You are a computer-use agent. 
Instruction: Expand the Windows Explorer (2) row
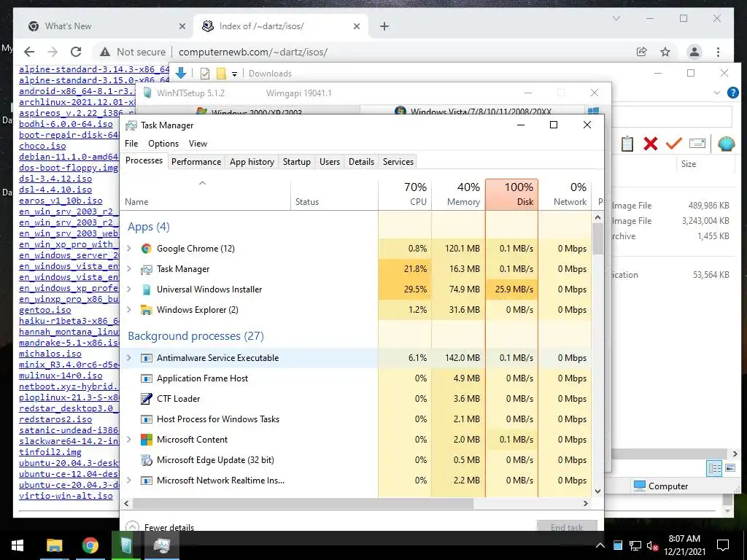coord(128,310)
